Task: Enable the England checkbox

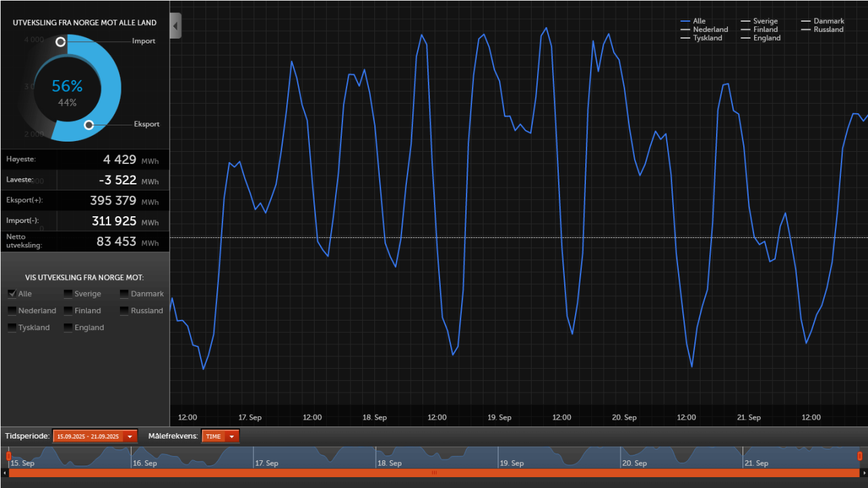Action: coord(67,327)
